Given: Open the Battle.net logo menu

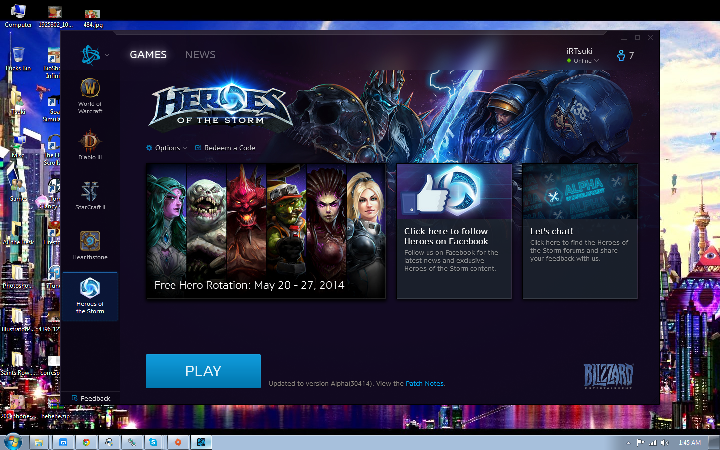Looking at the screenshot, I should click(x=90, y=55).
